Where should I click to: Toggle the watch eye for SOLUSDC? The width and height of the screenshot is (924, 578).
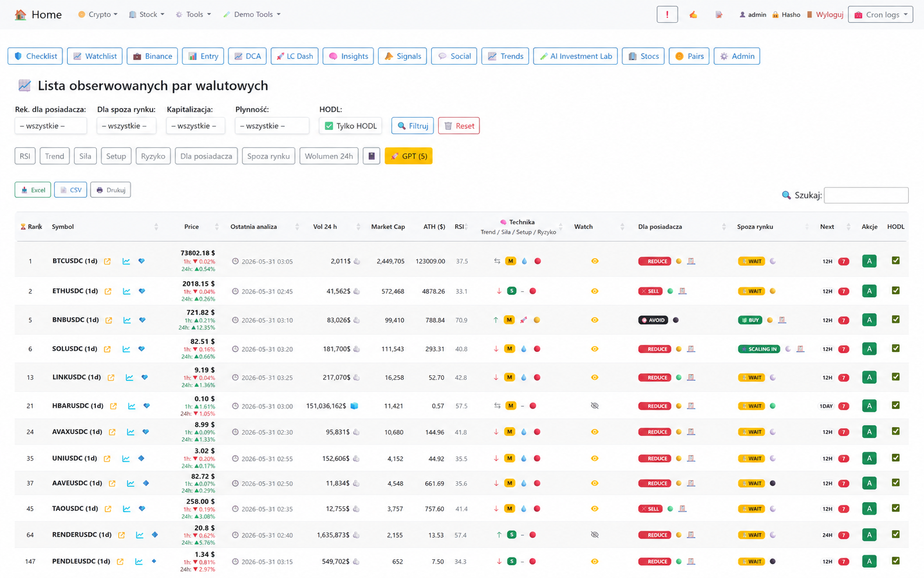(594, 349)
